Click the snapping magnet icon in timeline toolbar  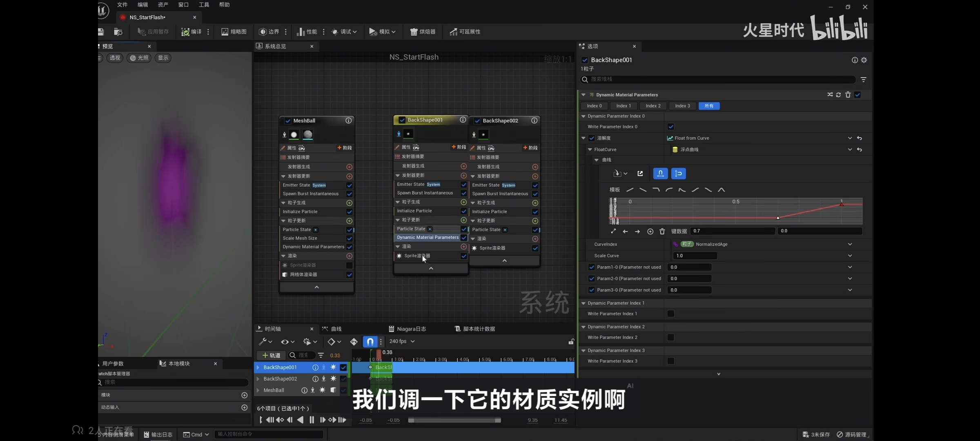coord(370,341)
